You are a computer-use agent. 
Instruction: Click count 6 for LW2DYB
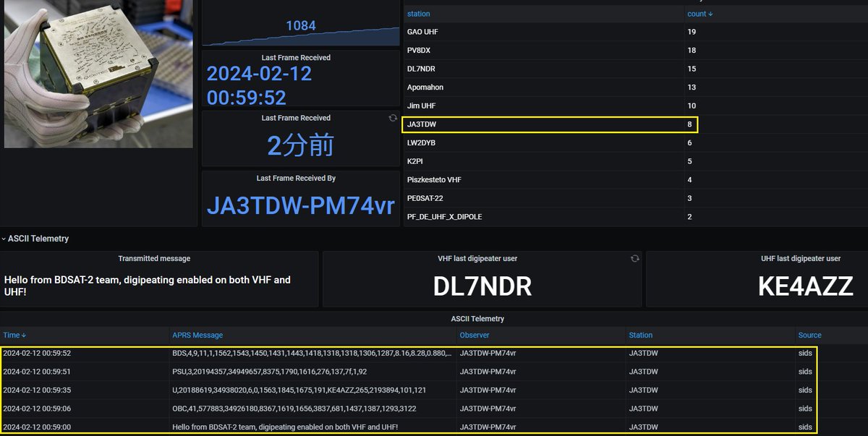[x=690, y=143]
